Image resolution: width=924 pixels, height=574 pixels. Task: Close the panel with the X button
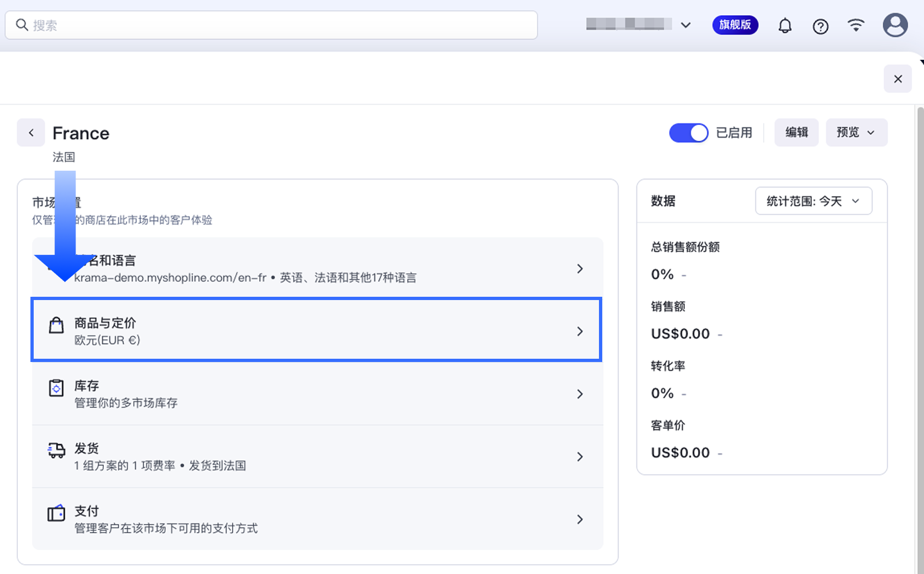coord(897,79)
